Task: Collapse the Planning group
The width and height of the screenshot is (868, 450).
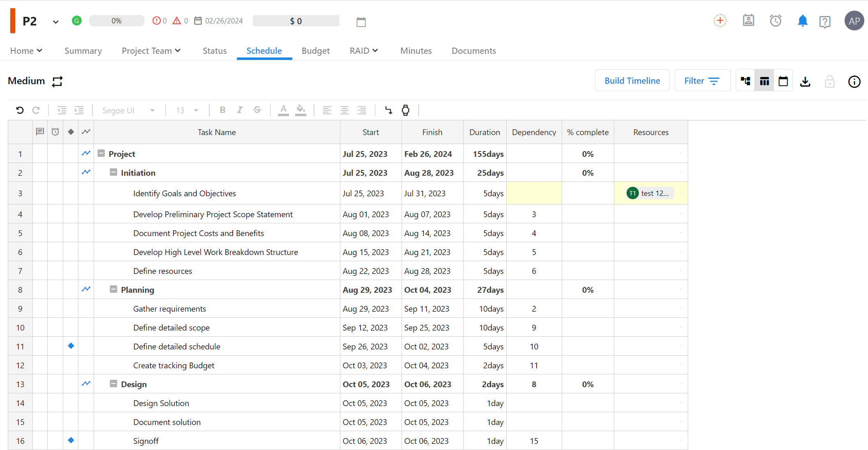Action: pyautogui.click(x=113, y=289)
